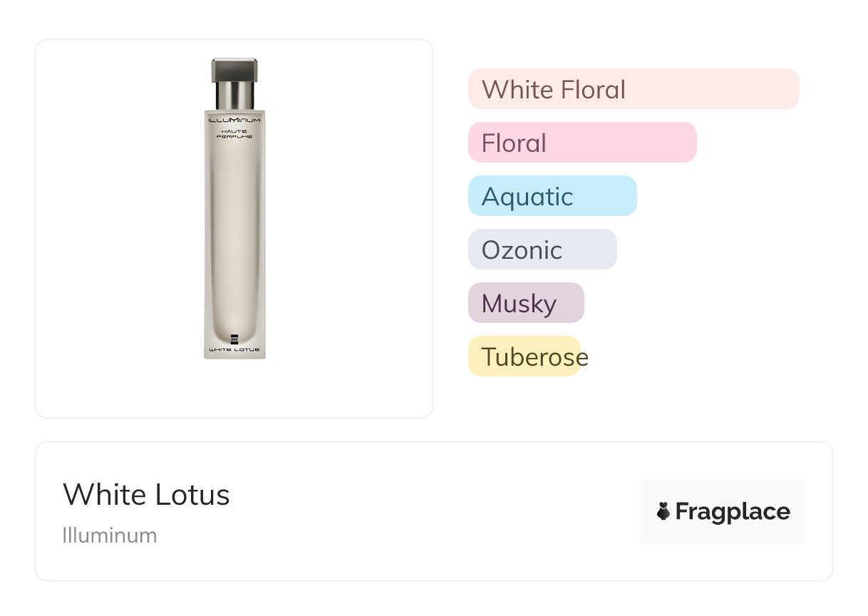Image resolution: width=868 pixels, height=616 pixels.
Task: Pick the grey Ozonic accord bar
Action: pos(542,250)
